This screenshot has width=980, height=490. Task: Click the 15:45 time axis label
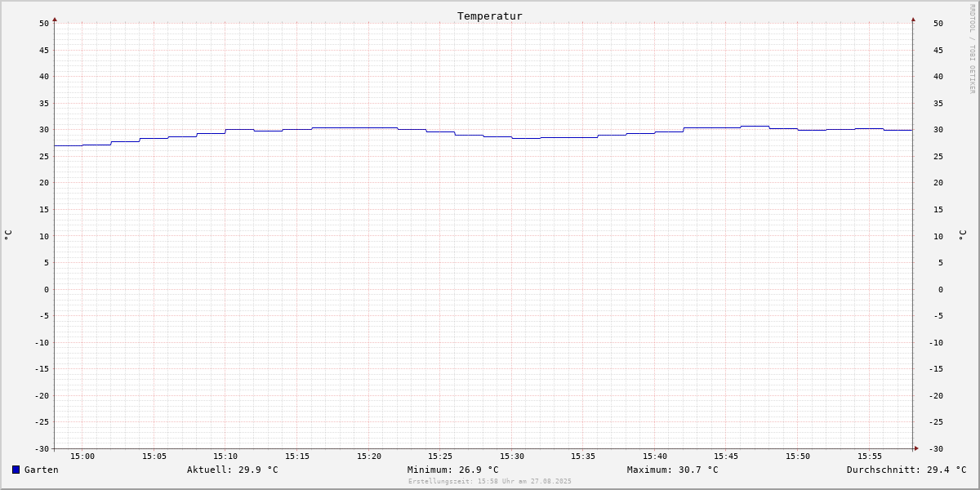(x=727, y=457)
